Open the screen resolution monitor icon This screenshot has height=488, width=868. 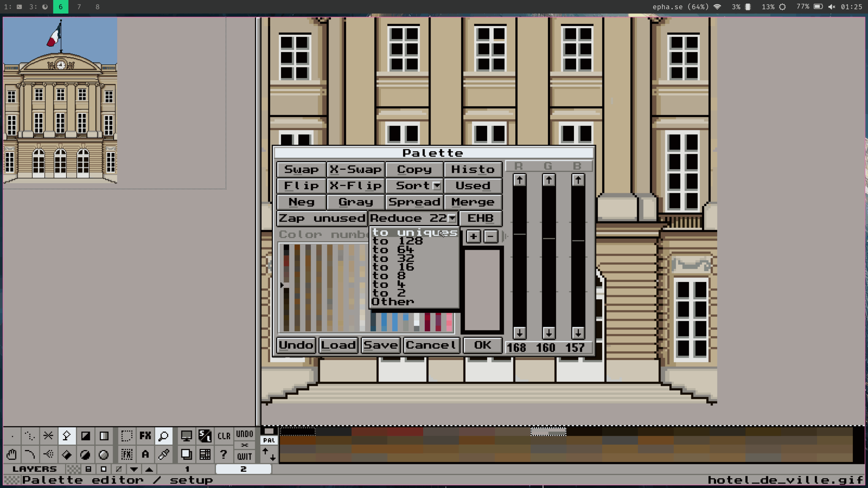tap(186, 436)
